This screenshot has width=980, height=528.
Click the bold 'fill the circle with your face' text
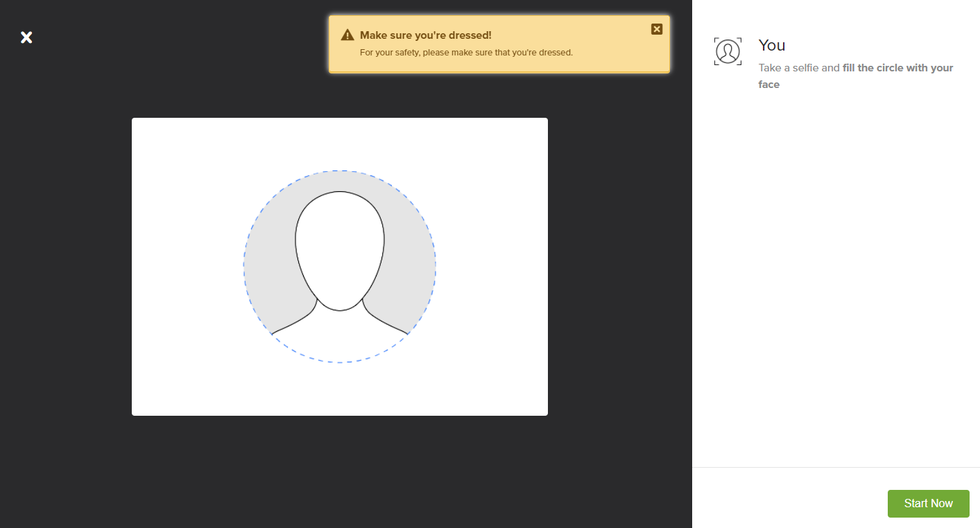pos(895,67)
